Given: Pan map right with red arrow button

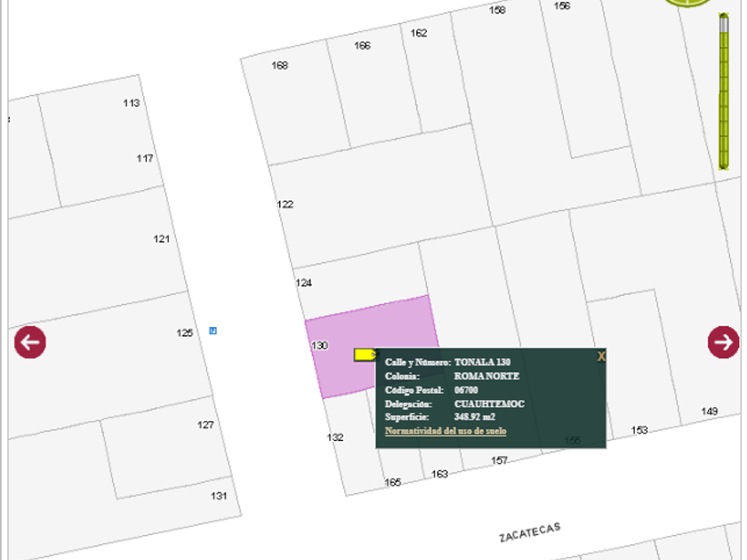Looking at the screenshot, I should (723, 342).
